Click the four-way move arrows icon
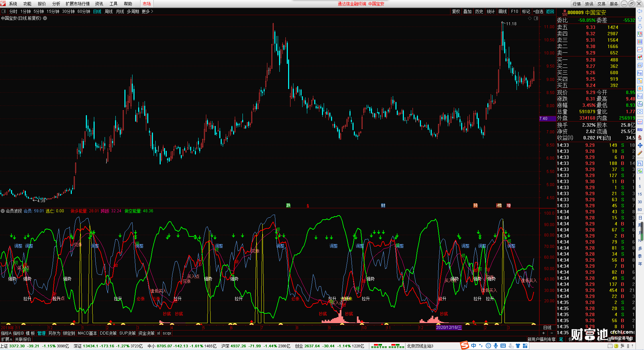This screenshot has width=644, height=350. pyautogui.click(x=640, y=145)
